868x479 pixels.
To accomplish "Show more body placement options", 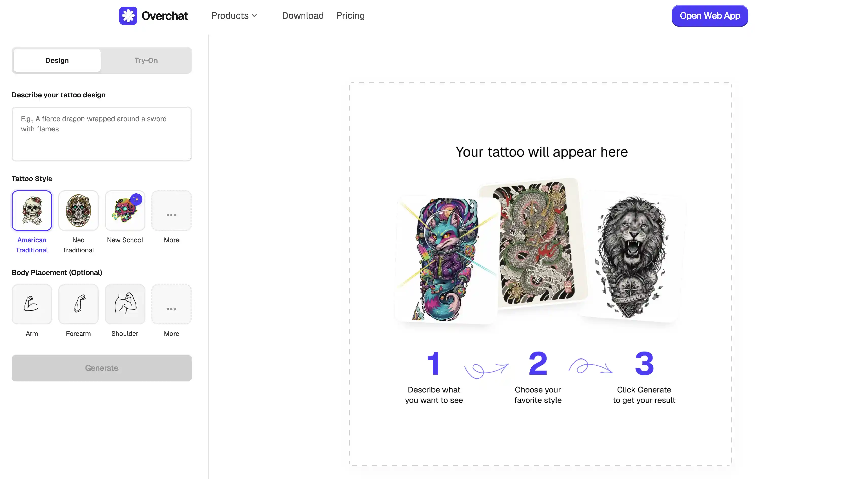I will coord(171,304).
